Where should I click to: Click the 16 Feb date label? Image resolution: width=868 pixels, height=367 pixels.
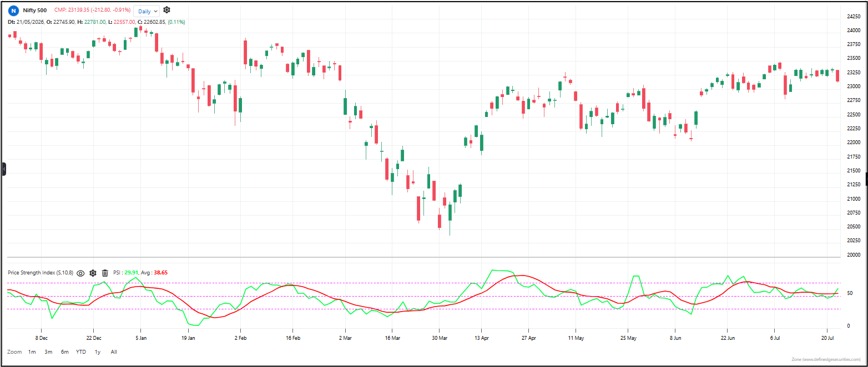tap(292, 337)
